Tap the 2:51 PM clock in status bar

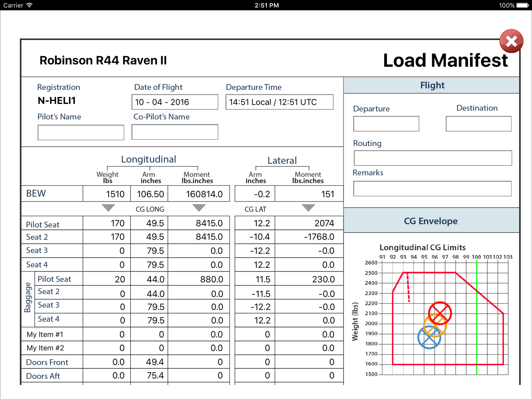pyautogui.click(x=267, y=5)
